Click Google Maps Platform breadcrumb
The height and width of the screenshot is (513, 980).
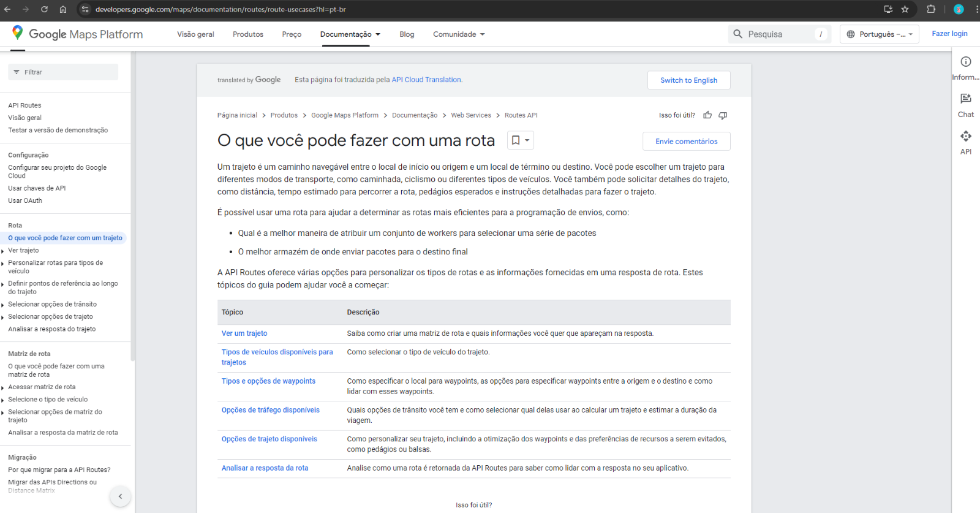[345, 115]
